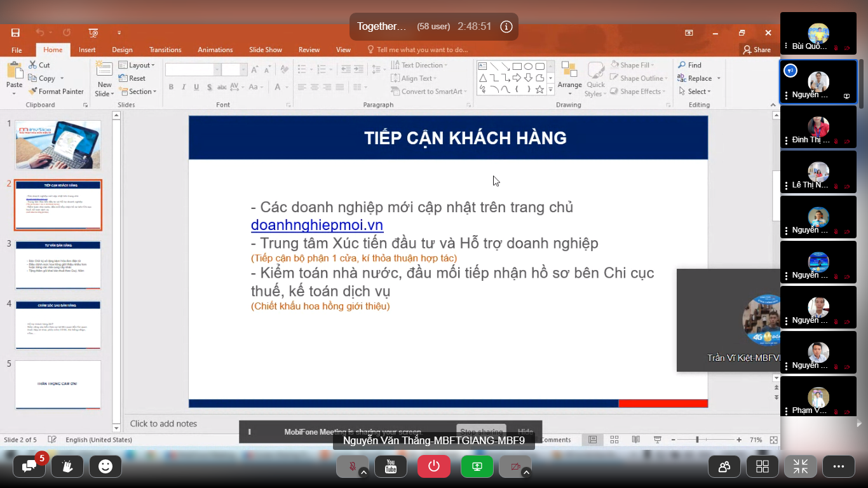Click the spell check icon in status bar
Image resolution: width=868 pixels, height=488 pixels.
click(x=53, y=440)
